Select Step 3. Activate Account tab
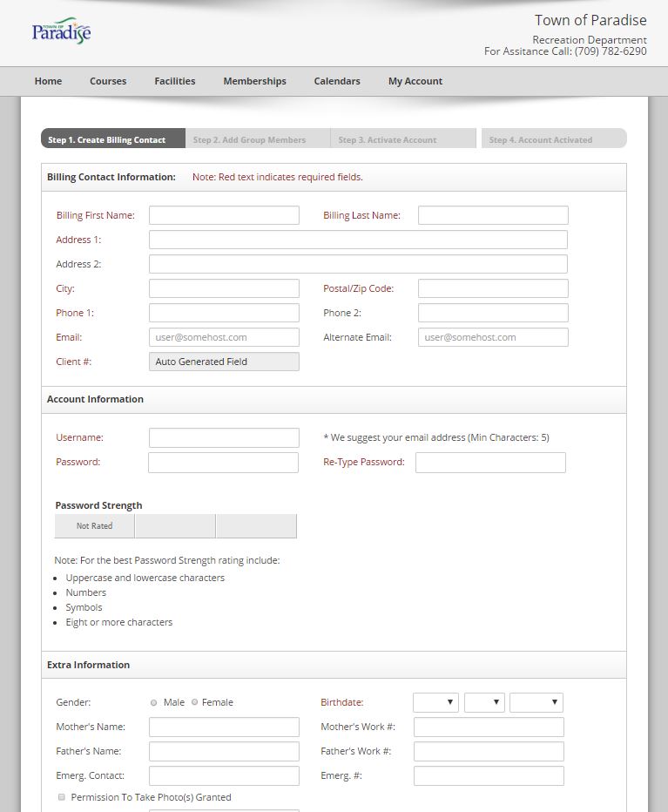This screenshot has height=812, width=668. coord(388,139)
